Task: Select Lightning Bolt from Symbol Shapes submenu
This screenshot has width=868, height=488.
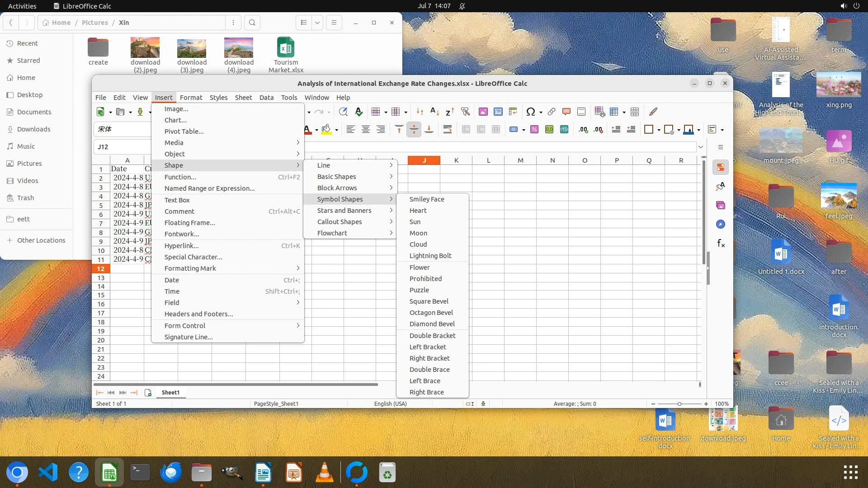Action: (430, 256)
